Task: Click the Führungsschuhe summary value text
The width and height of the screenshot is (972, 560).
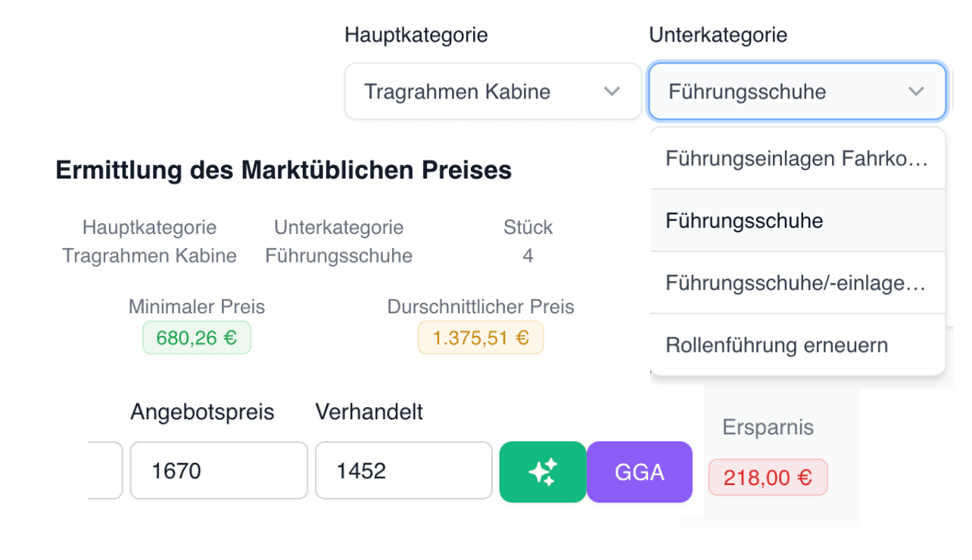Action: click(x=338, y=256)
